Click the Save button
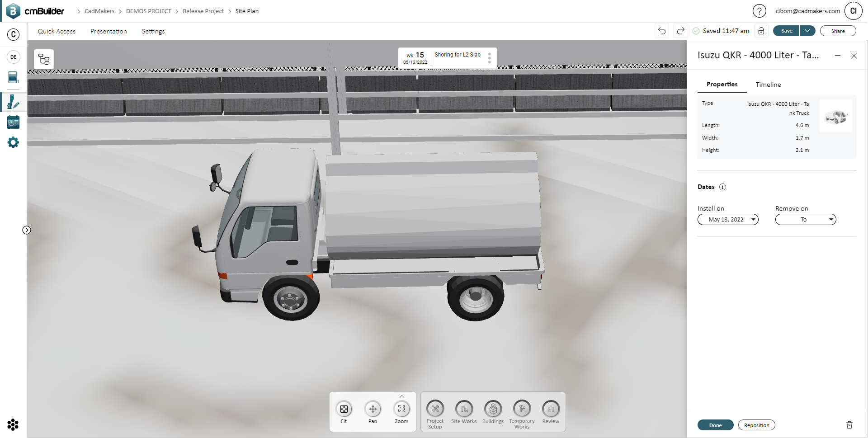868x438 pixels. click(x=786, y=31)
